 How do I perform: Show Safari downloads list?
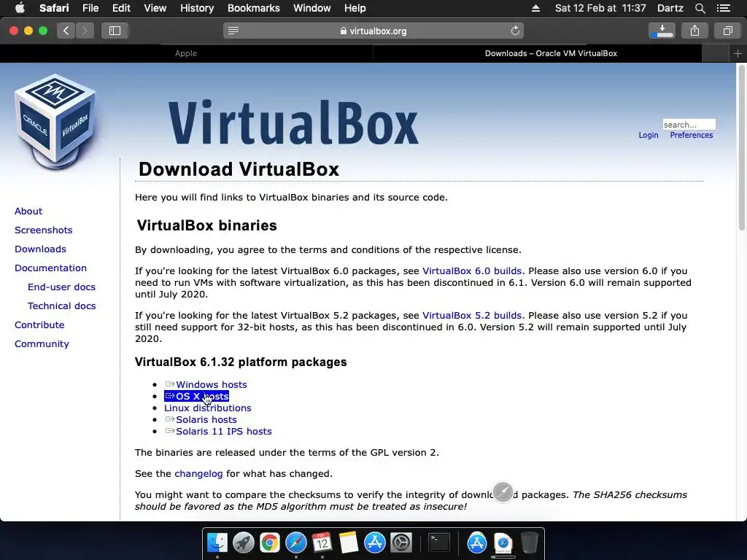point(662,31)
